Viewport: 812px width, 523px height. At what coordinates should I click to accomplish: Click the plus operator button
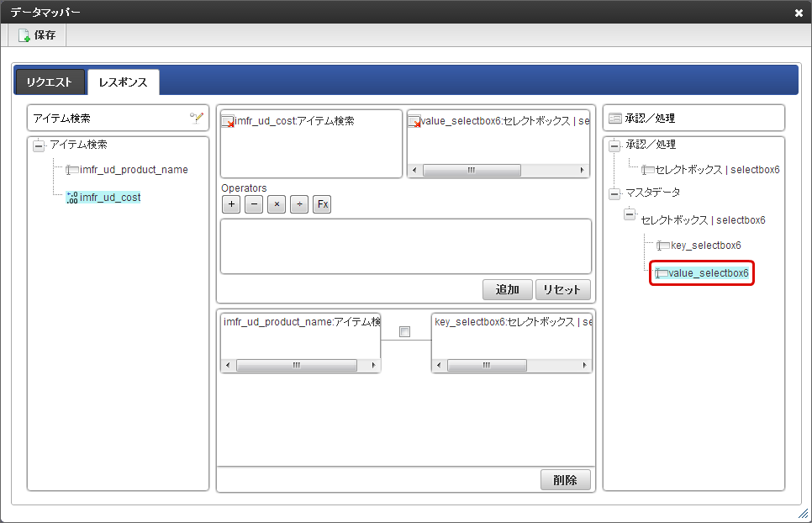[231, 204]
